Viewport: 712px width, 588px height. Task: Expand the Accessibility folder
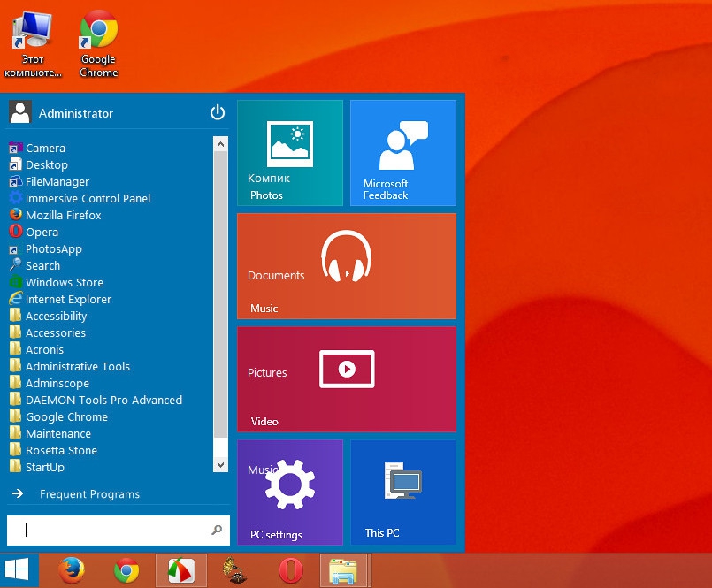pyautogui.click(x=48, y=316)
